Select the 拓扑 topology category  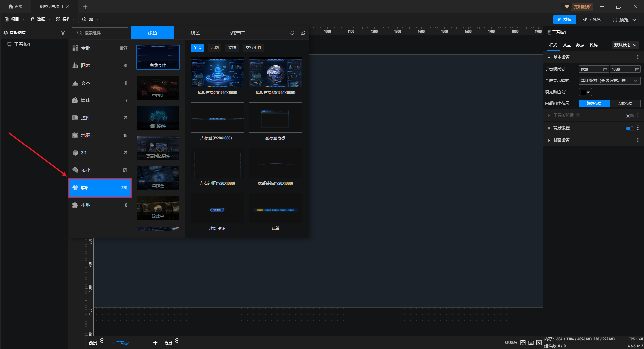(x=100, y=170)
